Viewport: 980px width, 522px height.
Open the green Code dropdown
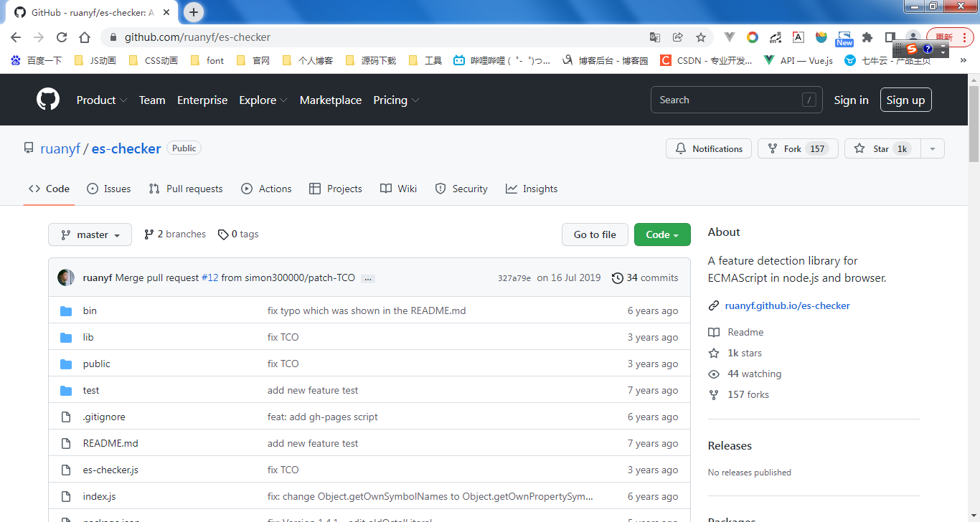(662, 234)
